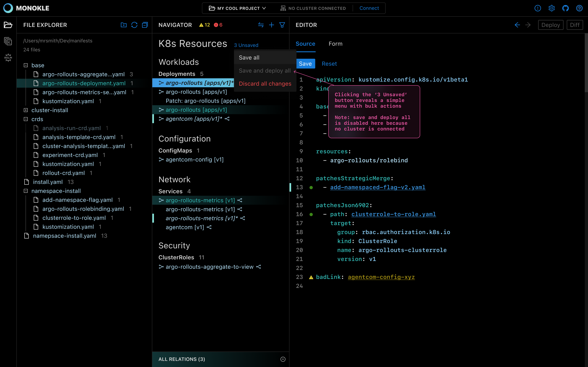
Task: Toggle the resource relations view in Navigator
Action: (261, 25)
